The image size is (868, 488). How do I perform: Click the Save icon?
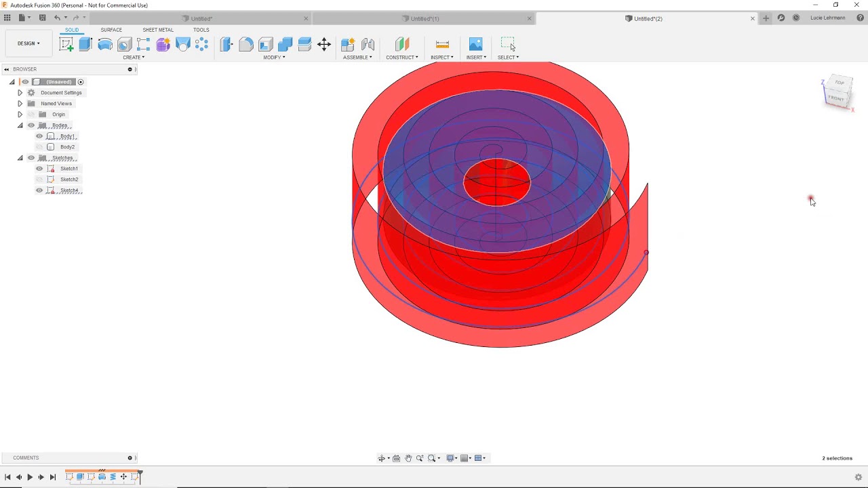click(43, 18)
